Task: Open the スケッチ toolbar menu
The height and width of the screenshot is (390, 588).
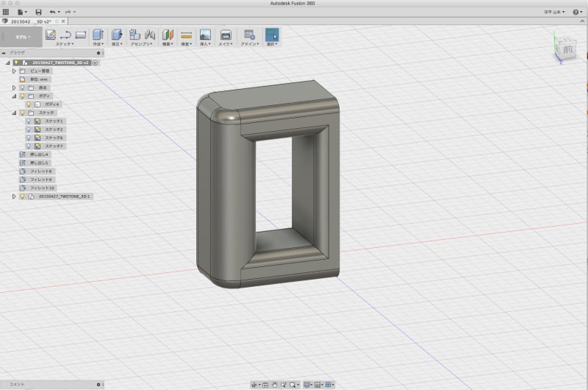Action: (65, 44)
